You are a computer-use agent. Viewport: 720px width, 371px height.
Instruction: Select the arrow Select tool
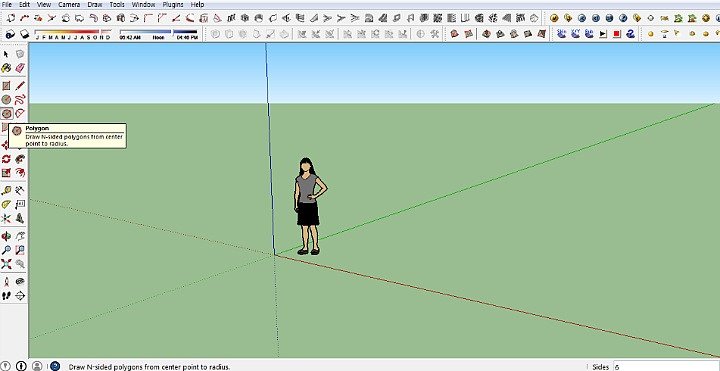(x=6, y=54)
